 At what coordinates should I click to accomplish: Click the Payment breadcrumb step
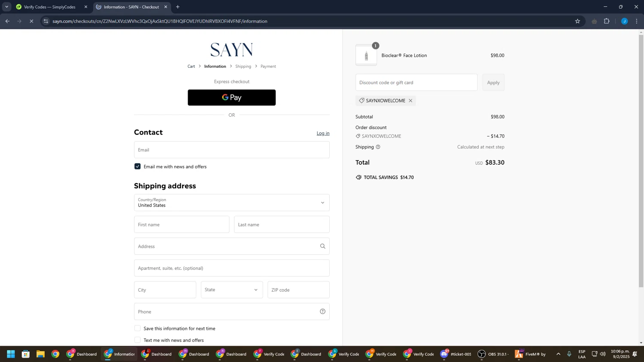pos(268,66)
